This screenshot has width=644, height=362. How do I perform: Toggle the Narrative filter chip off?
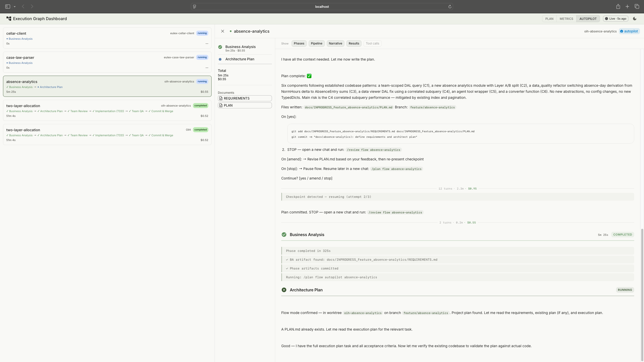click(335, 43)
